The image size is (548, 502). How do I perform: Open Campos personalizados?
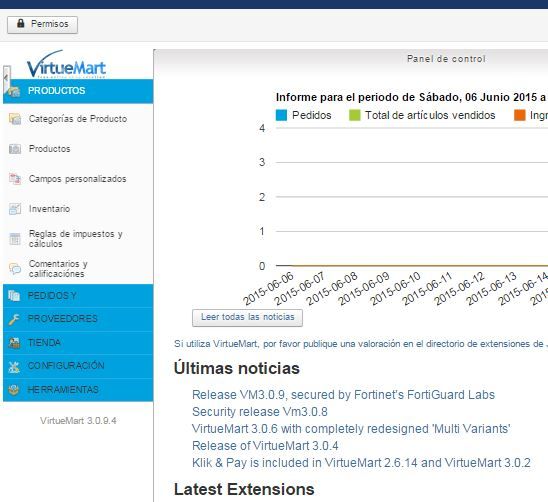[77, 179]
